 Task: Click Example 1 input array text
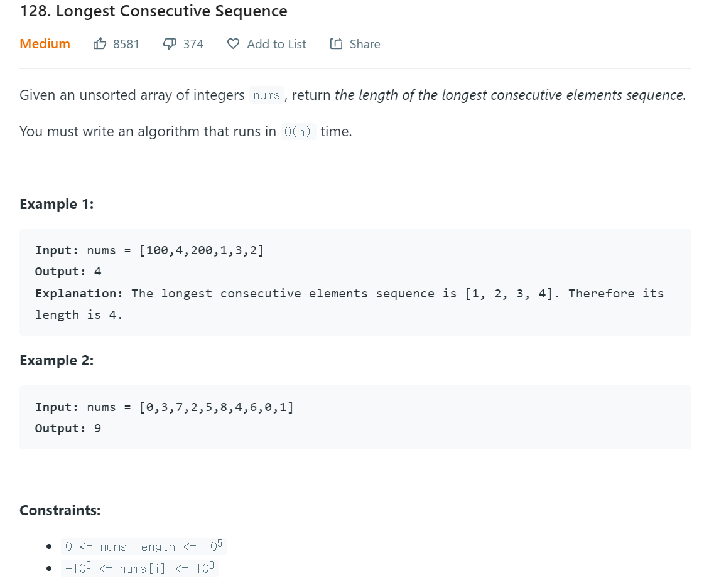(x=201, y=250)
